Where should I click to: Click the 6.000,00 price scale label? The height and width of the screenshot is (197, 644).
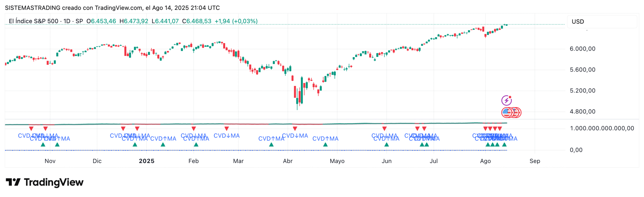(x=582, y=49)
